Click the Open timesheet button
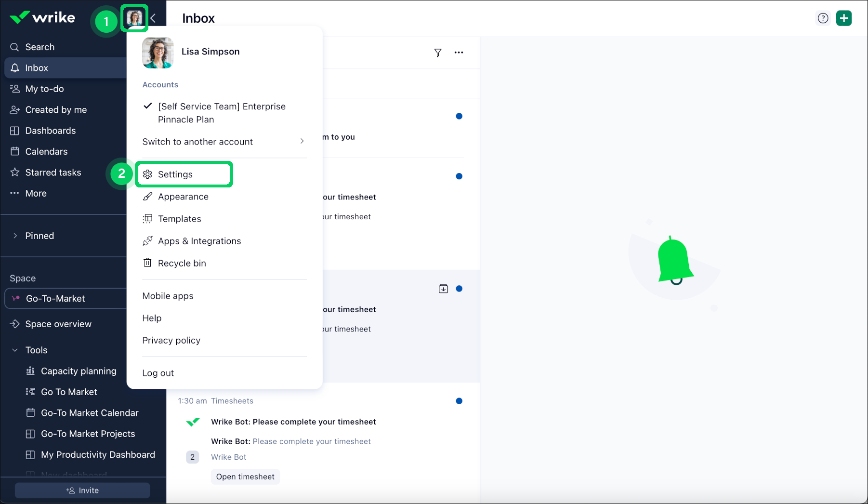Image resolution: width=868 pixels, height=504 pixels. (x=245, y=477)
